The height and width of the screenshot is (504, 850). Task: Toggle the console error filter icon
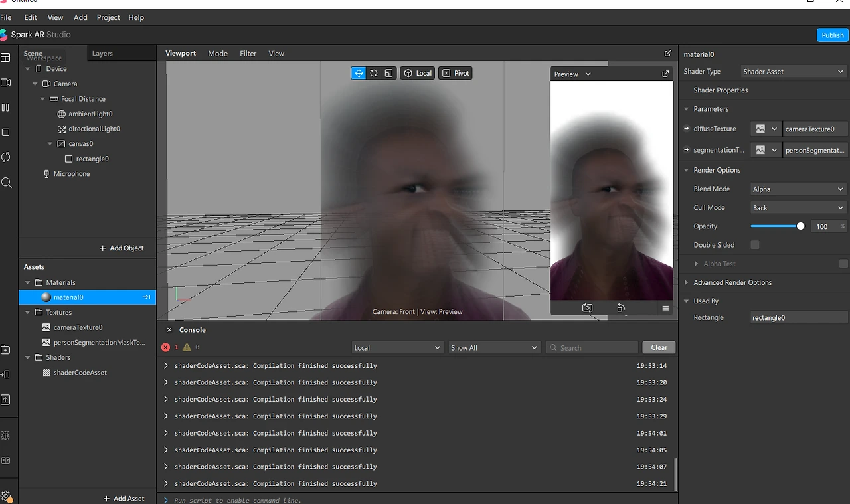[x=166, y=347]
